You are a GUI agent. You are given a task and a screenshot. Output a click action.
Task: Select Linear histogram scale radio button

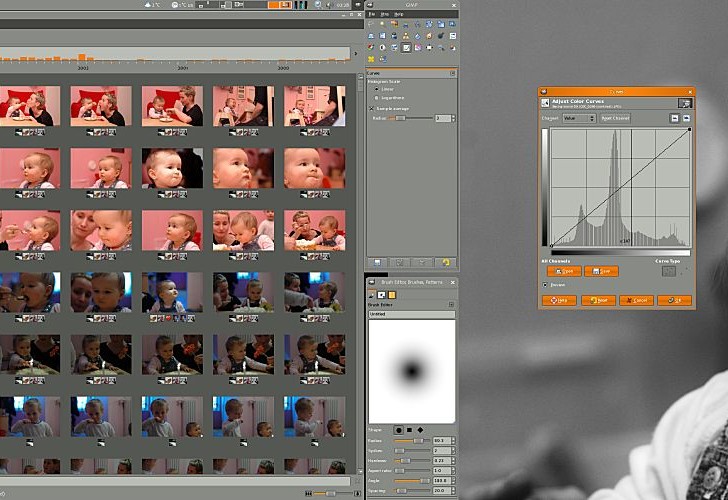[x=377, y=89]
